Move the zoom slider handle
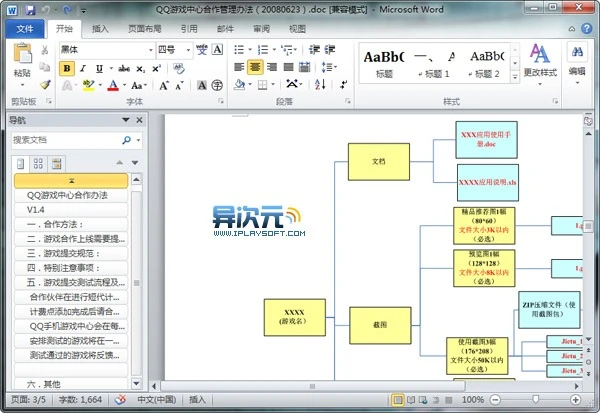The width and height of the screenshot is (600, 413). pyautogui.click(x=535, y=399)
